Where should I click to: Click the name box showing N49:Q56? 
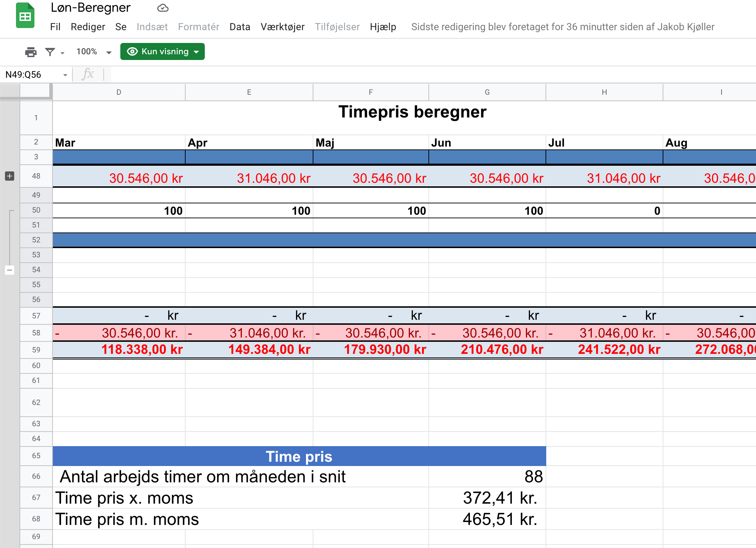[x=23, y=75]
